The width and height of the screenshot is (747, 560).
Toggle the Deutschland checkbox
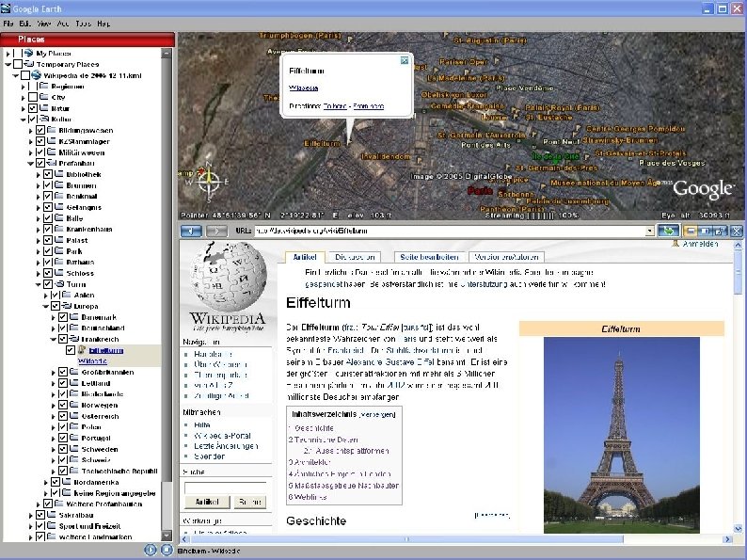click(x=63, y=328)
